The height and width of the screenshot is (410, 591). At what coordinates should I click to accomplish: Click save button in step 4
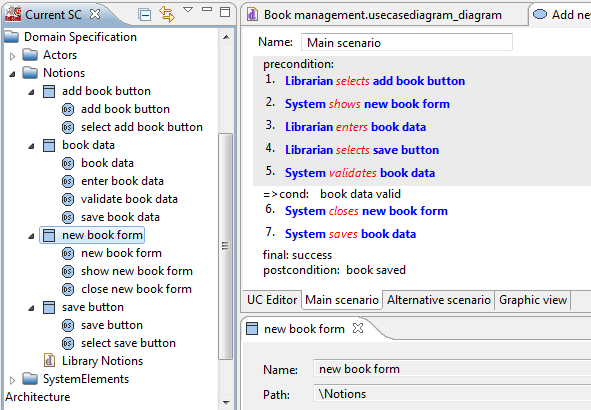406,150
